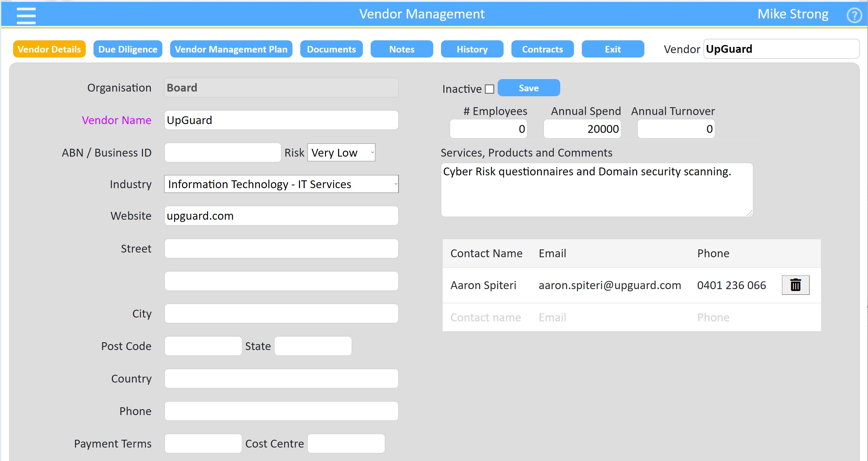Open the Risk dropdown showing Very Low

341,153
